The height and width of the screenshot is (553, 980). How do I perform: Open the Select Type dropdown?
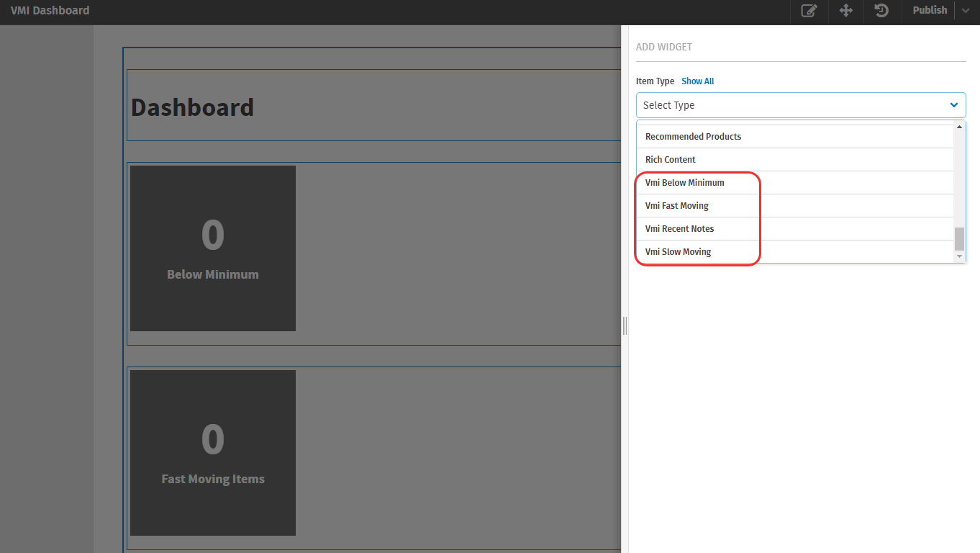click(x=801, y=105)
